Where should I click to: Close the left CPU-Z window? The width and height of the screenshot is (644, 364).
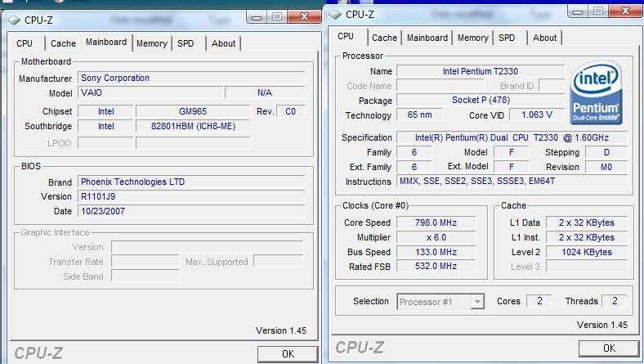coord(304,17)
